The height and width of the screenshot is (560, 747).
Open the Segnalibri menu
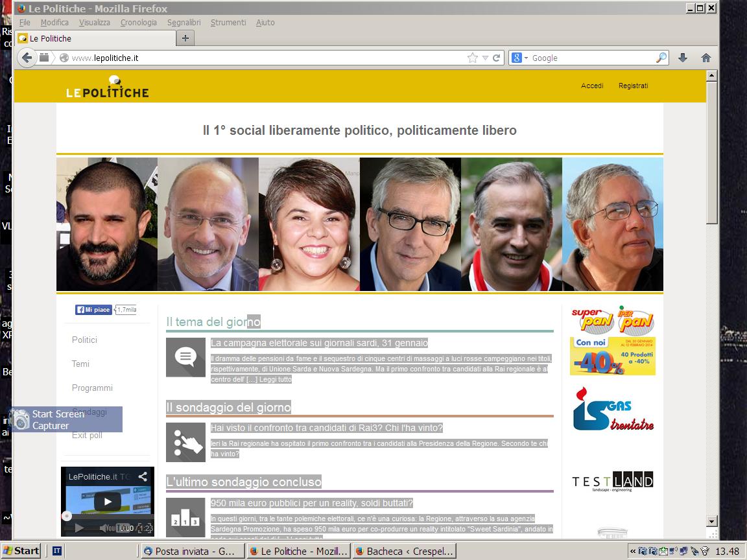[x=183, y=22]
